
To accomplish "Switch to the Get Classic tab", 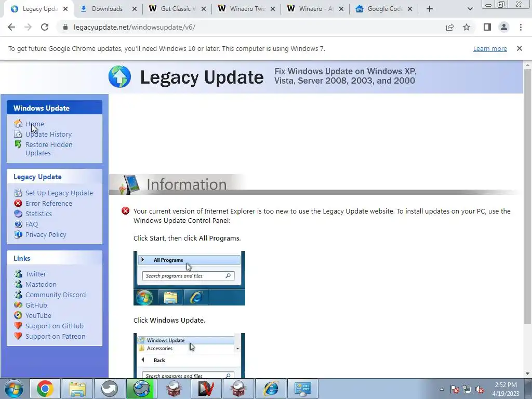I will pos(178,9).
